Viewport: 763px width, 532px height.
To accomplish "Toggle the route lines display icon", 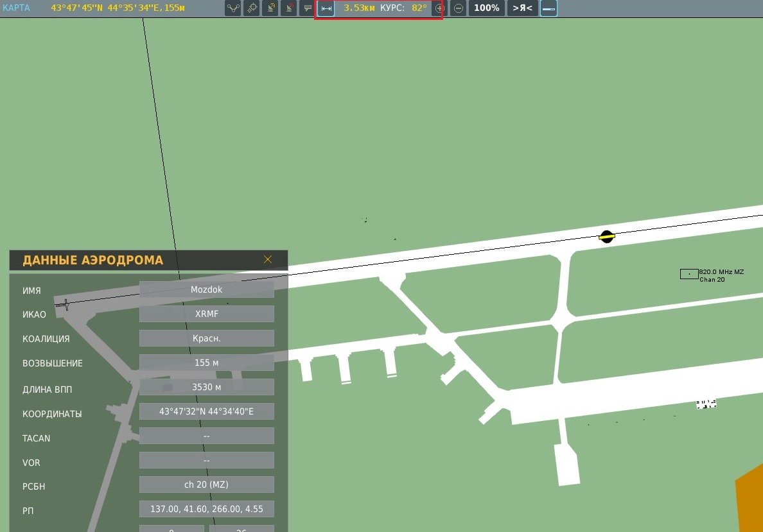I will [233, 8].
